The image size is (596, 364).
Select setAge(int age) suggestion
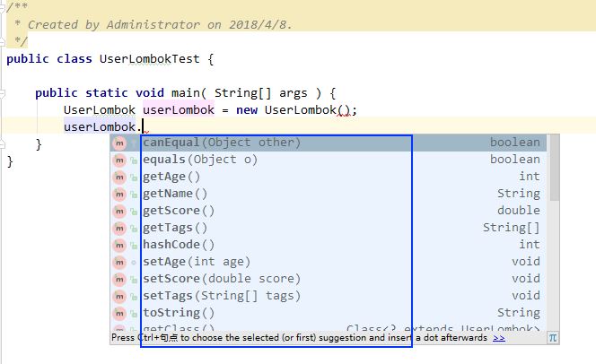pyautogui.click(x=329, y=263)
